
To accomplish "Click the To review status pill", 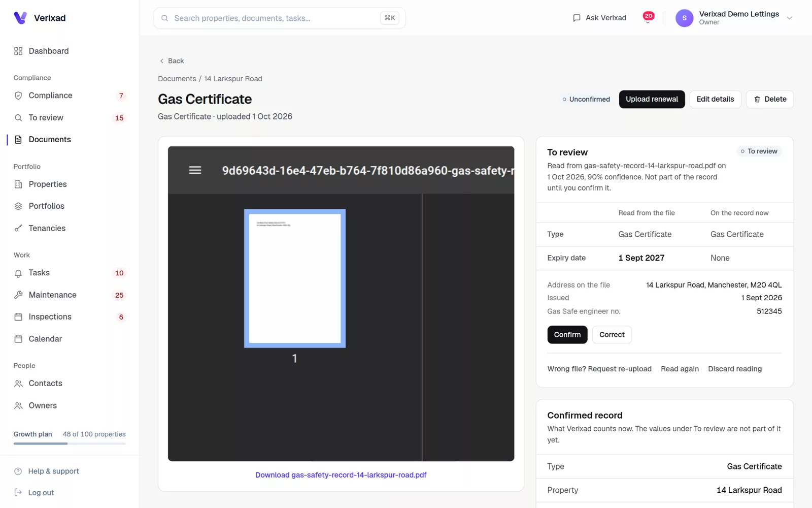I will (x=759, y=151).
